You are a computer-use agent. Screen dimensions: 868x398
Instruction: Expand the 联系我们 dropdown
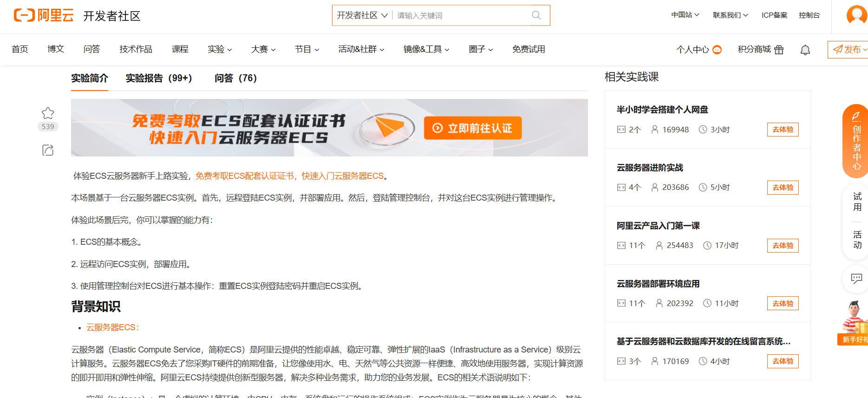tap(731, 15)
